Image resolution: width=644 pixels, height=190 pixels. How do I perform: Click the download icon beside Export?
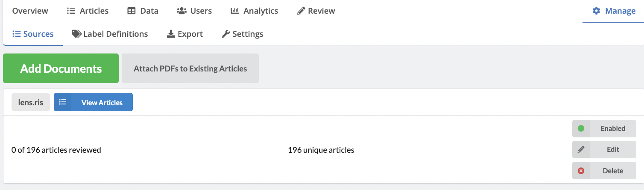coord(171,34)
